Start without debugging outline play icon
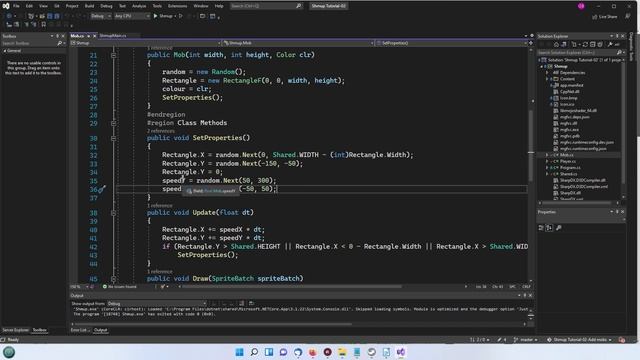 (x=180, y=16)
